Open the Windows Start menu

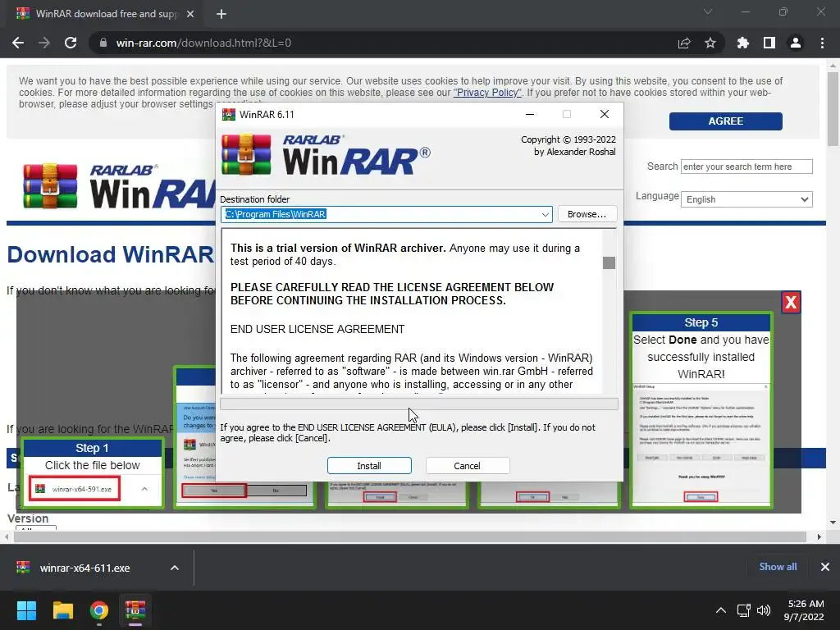coord(26,610)
